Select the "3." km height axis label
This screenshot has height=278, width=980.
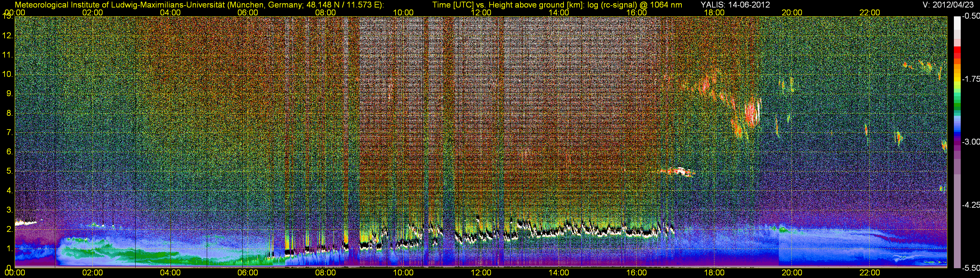(9, 210)
